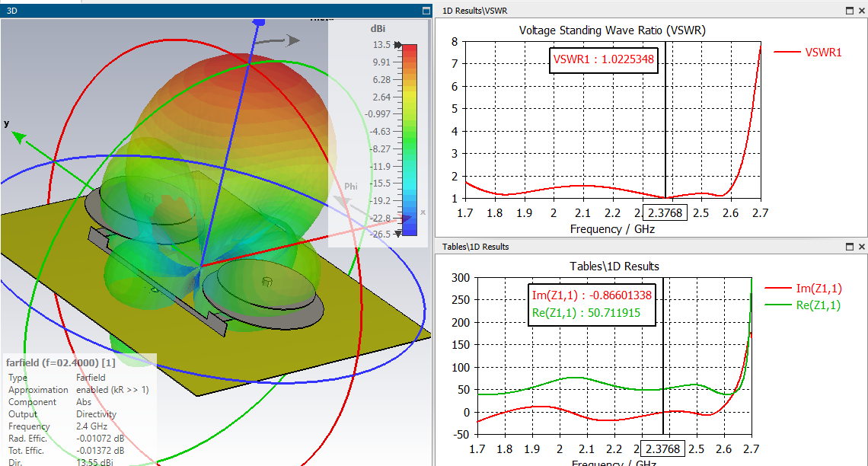The width and height of the screenshot is (868, 466).
Task: Click the upper clamp arrow at 13.5 dBi
Action: pos(397,45)
